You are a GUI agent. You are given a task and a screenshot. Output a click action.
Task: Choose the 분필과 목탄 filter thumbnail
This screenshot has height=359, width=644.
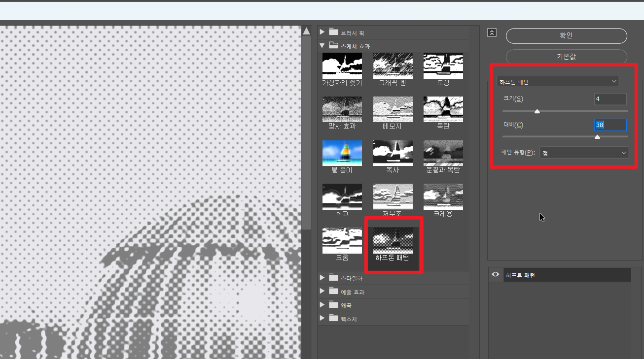[x=443, y=153]
